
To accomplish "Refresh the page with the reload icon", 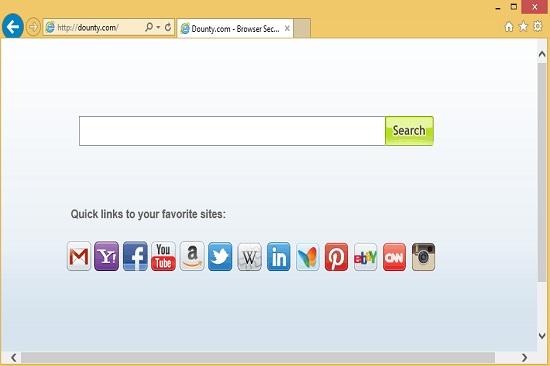I will click(168, 27).
